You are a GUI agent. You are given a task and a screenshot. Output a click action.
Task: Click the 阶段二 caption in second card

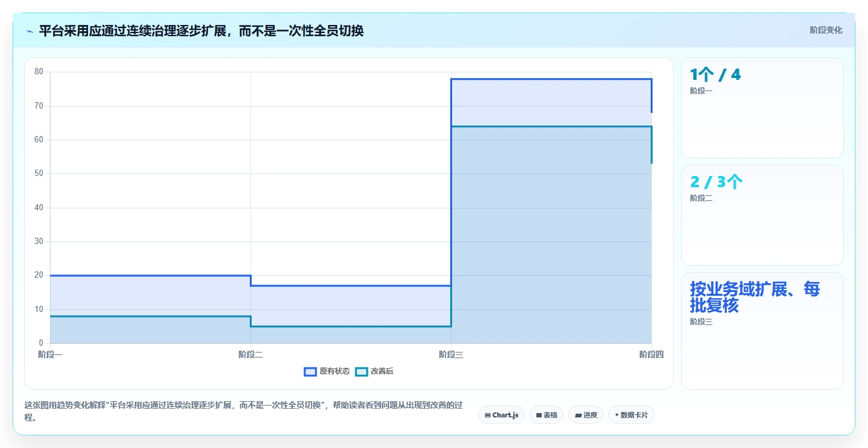[701, 198]
